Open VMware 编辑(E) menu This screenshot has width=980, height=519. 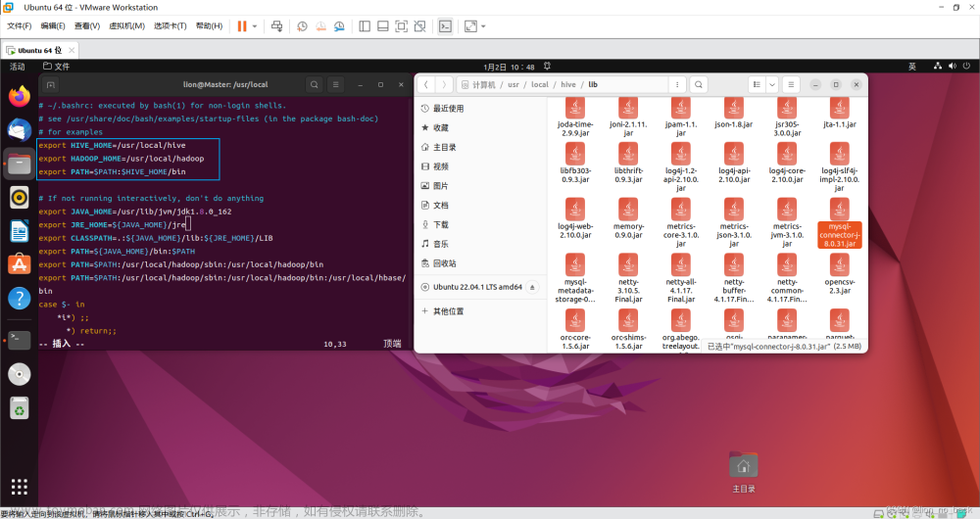tap(53, 26)
